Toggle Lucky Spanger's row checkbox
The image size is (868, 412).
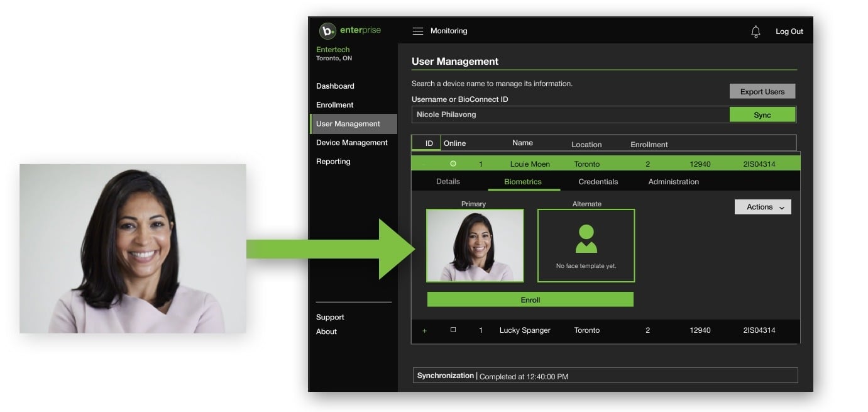[x=453, y=330]
